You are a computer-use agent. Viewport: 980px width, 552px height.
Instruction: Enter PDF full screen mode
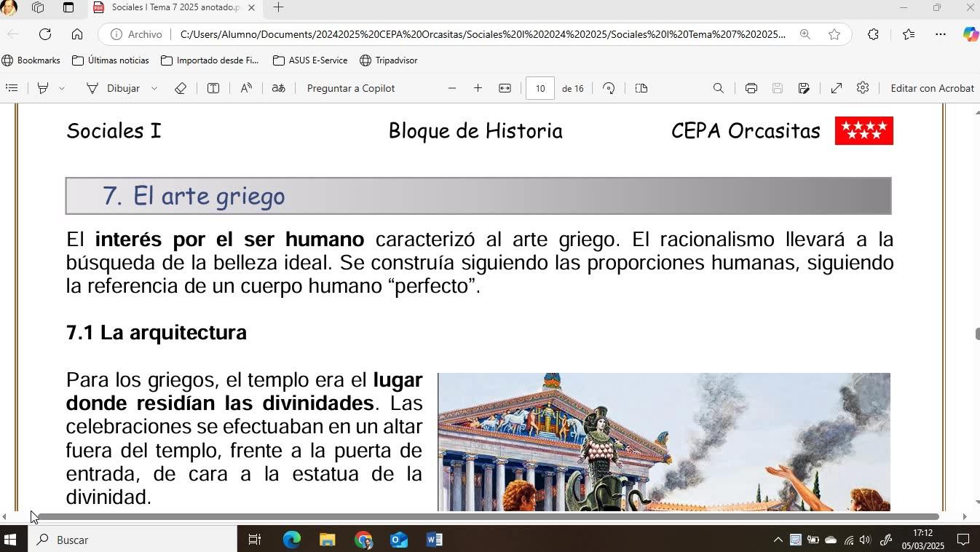click(x=837, y=88)
